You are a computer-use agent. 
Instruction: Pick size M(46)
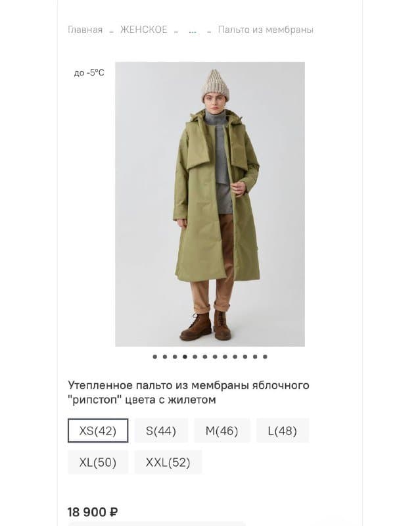pyautogui.click(x=222, y=431)
